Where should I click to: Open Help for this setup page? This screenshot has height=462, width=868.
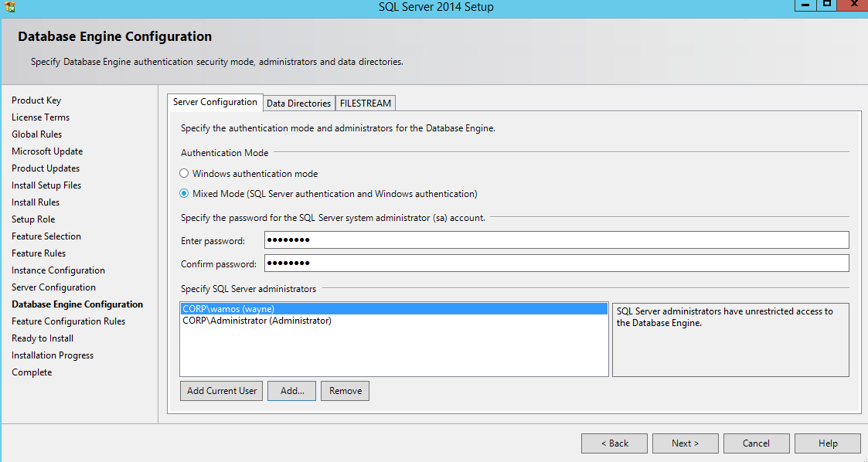pos(827,443)
